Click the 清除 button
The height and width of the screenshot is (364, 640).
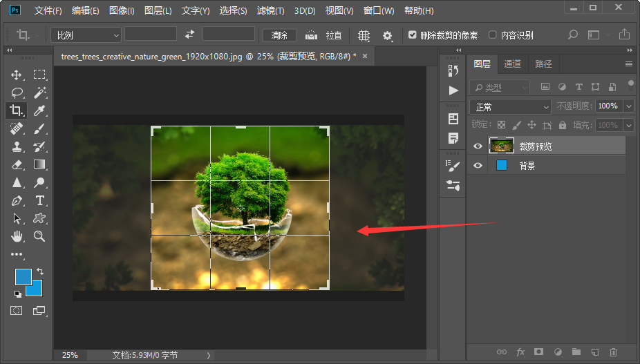[279, 35]
